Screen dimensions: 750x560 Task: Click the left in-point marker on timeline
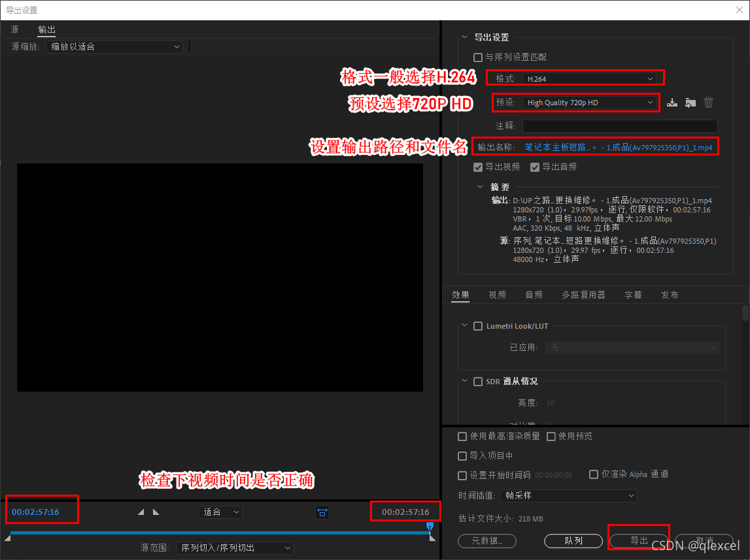pyautogui.click(x=8, y=538)
